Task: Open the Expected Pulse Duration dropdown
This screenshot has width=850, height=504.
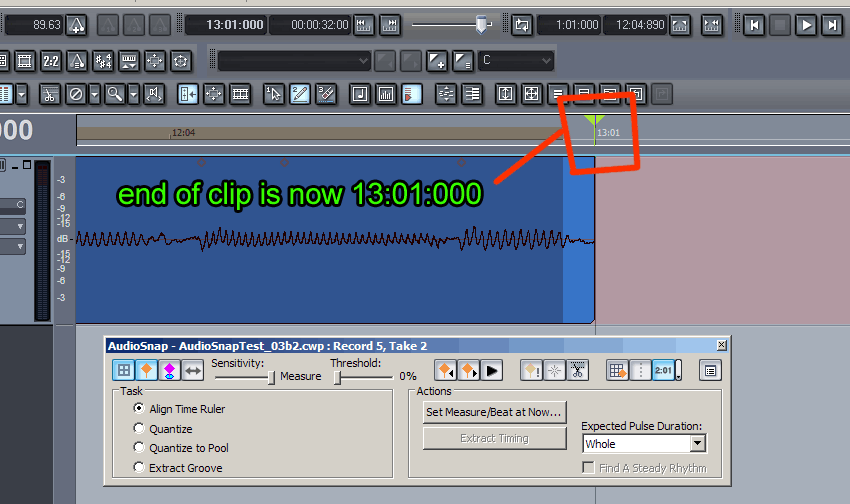Action: pyautogui.click(x=697, y=443)
